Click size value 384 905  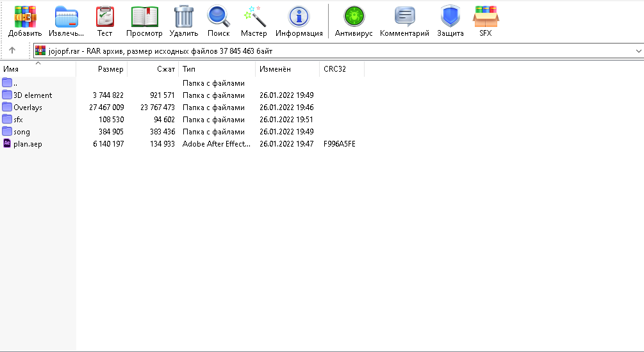click(111, 132)
